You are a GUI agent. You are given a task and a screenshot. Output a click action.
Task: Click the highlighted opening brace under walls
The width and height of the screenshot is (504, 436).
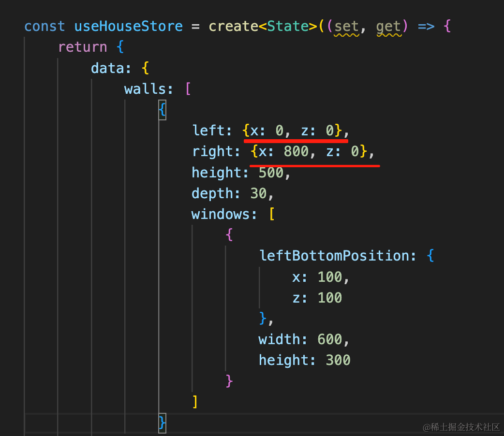[163, 110]
